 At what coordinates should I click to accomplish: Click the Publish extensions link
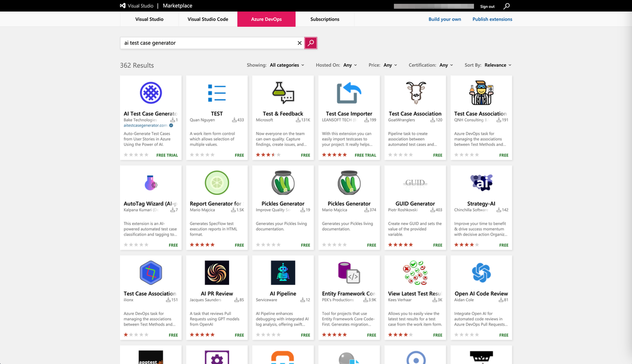tap(492, 19)
